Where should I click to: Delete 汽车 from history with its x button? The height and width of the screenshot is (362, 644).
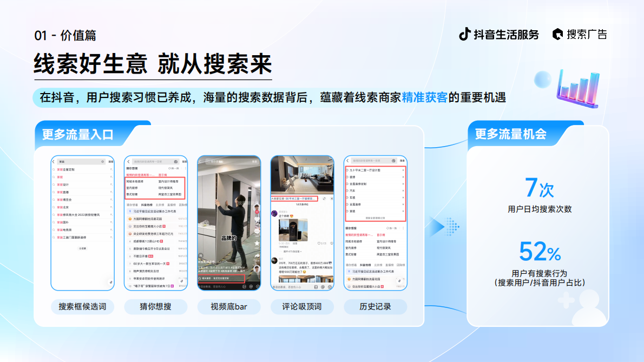(403, 190)
